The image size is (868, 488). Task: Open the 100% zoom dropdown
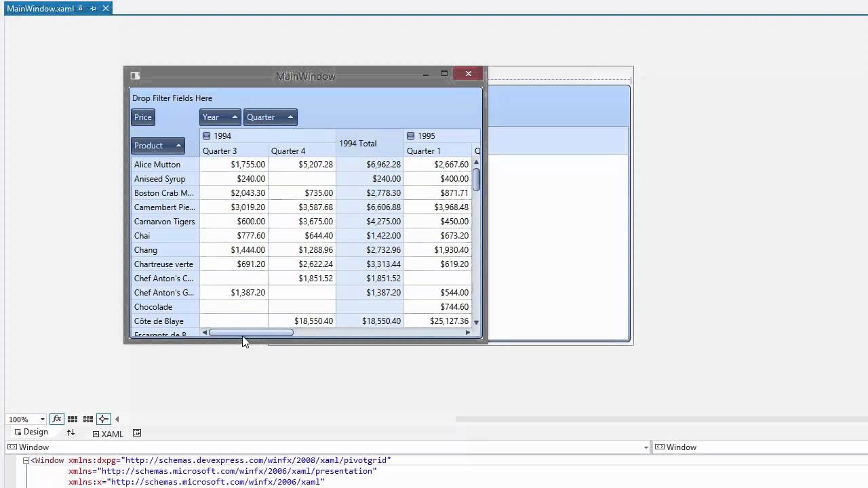point(42,420)
